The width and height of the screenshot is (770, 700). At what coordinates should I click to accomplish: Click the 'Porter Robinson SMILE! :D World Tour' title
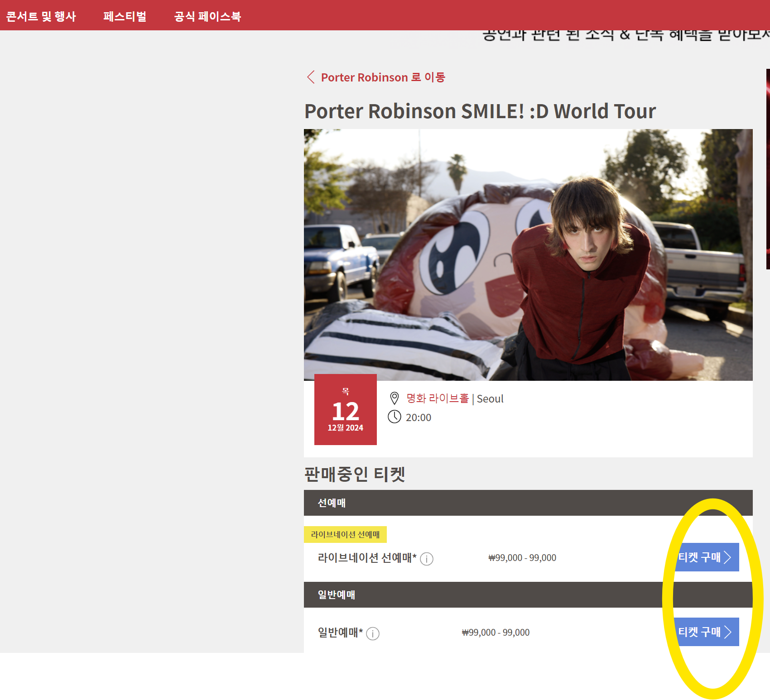480,111
